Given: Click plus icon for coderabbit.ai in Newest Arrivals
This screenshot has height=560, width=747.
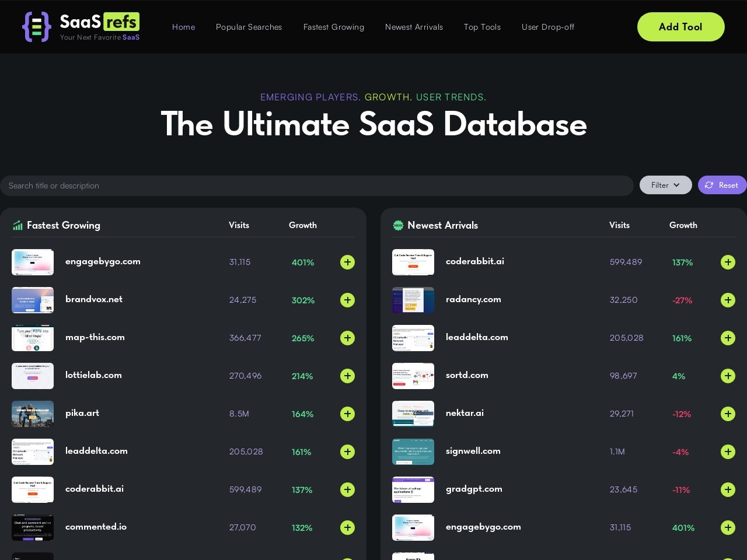Looking at the screenshot, I should (728, 262).
